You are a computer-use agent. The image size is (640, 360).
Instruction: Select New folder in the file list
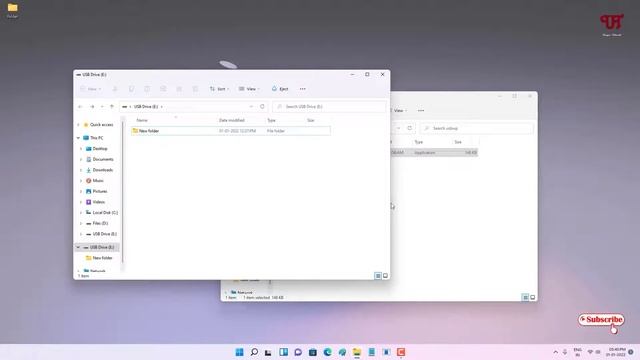click(231, 131)
